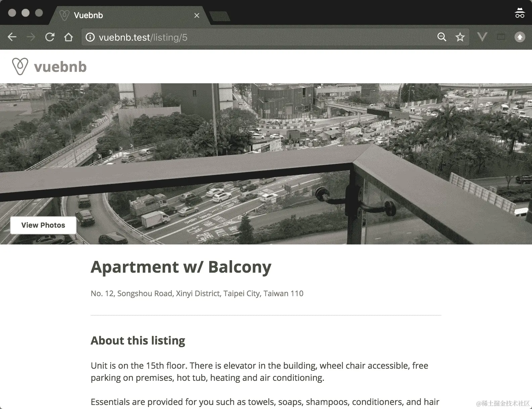532x409 pixels.
Task: Click the extension icon beside Vue devtools
Action: click(x=501, y=37)
